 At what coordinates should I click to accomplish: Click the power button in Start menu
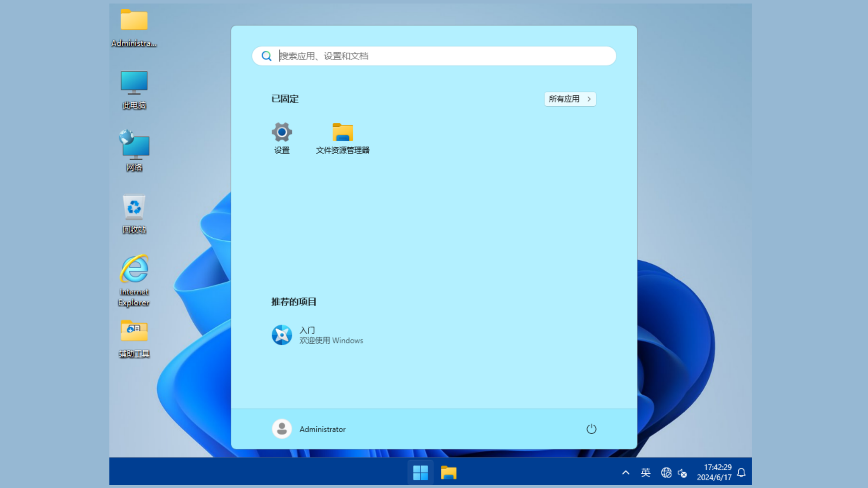coord(591,429)
